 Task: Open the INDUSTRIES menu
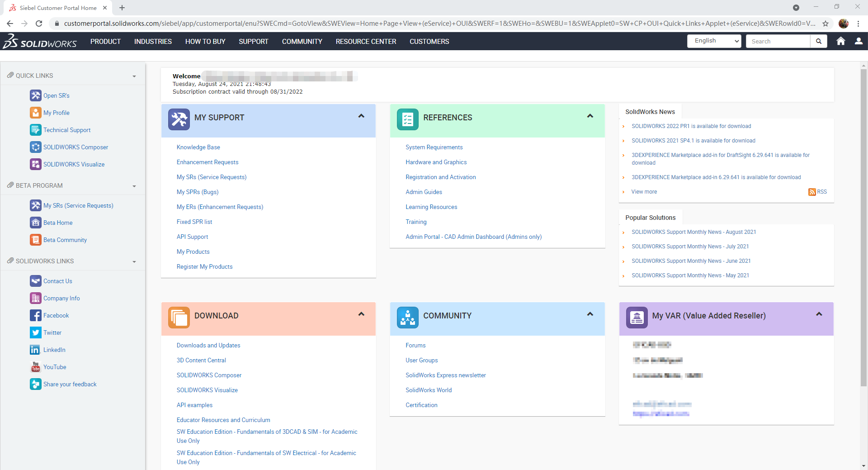(153, 41)
